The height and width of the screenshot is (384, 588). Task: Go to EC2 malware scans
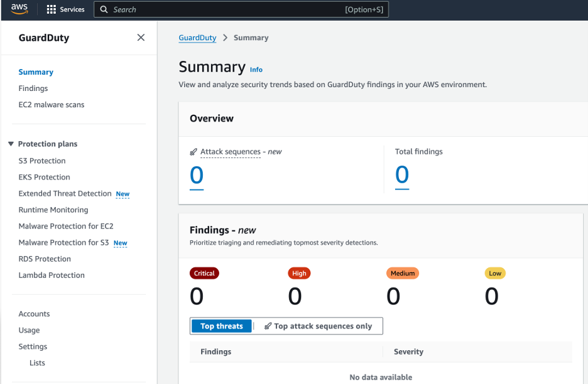click(52, 105)
